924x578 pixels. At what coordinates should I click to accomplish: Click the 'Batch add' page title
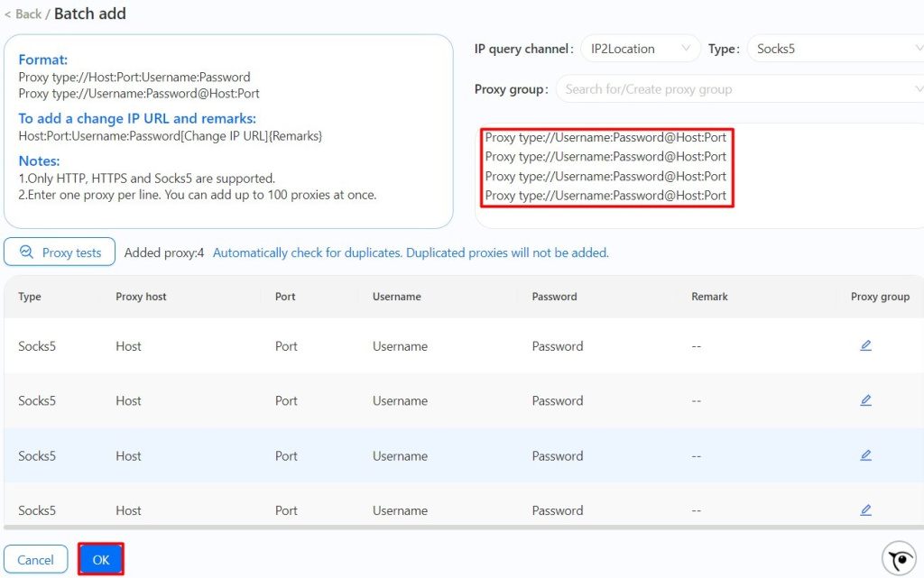[x=90, y=14]
